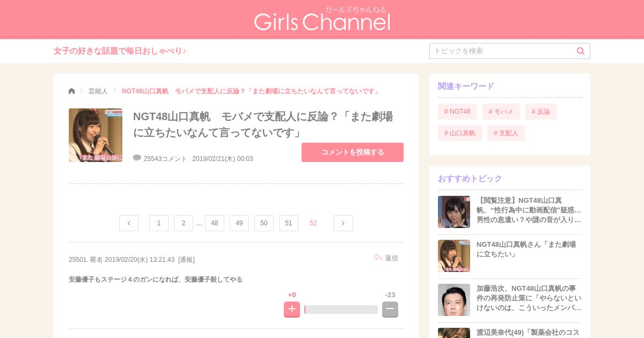Image resolution: width=644 pixels, height=338 pixels.
Task: Click the コメントを投稿する button
Action: 353,152
